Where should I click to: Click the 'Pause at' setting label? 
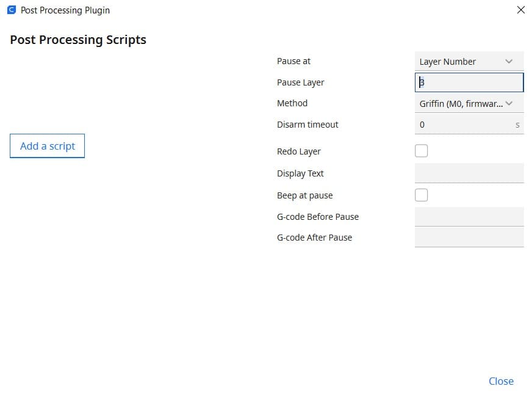(x=293, y=61)
